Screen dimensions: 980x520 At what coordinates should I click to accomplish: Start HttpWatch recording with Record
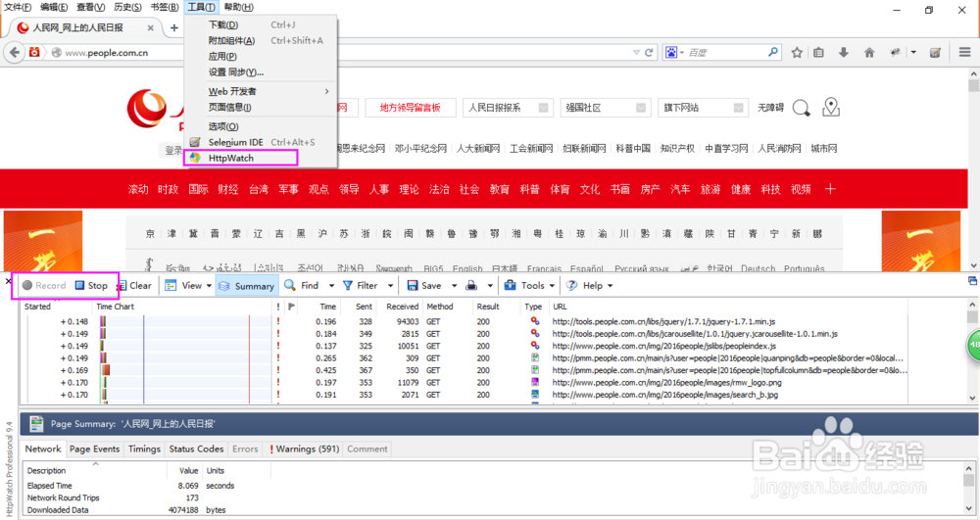[44, 285]
